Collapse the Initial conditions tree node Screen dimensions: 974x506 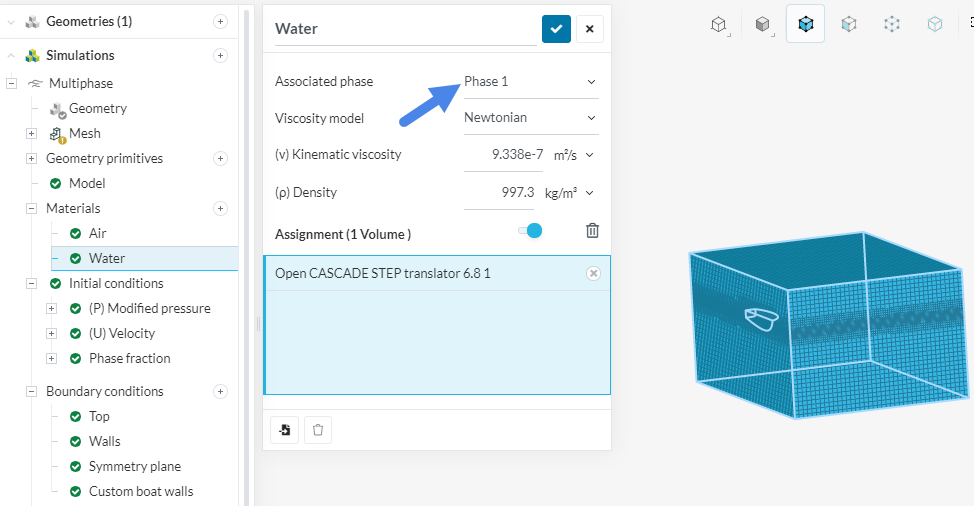32,283
